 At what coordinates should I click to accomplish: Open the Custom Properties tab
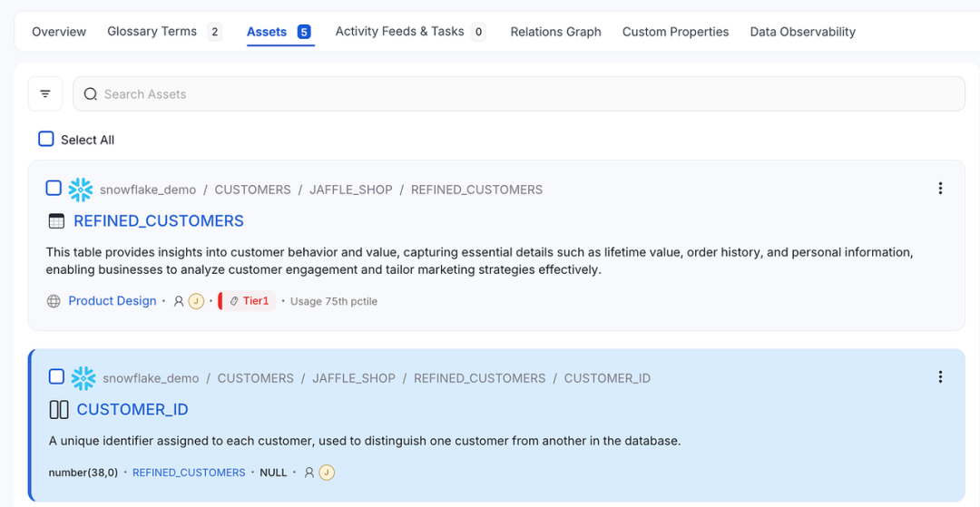tap(676, 32)
